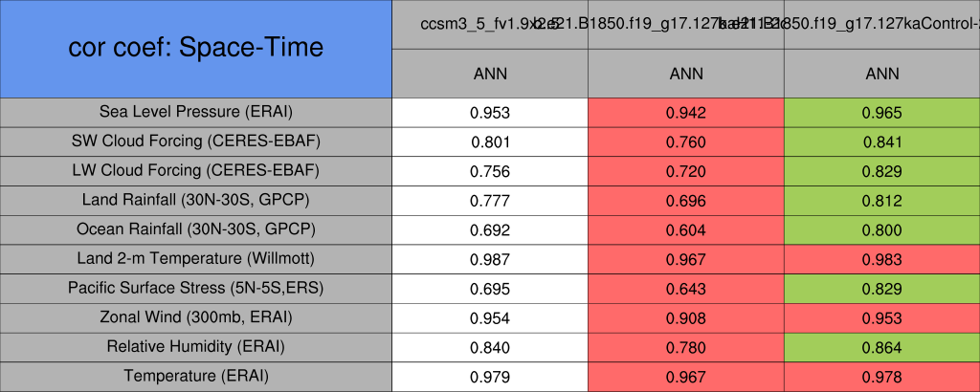Open the SW Cloud Forcing (CERES-EBAF) row

click(195, 142)
